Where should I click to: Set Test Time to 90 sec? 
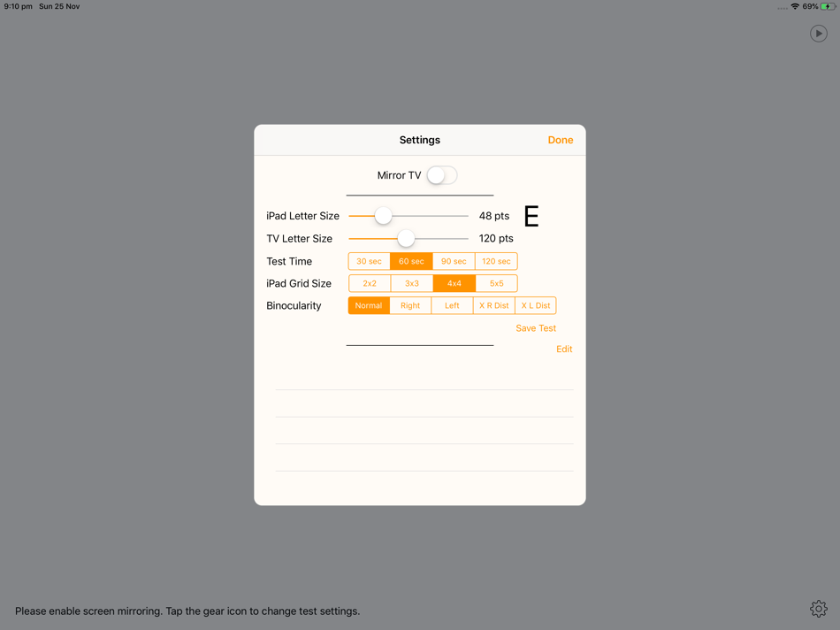click(x=454, y=261)
